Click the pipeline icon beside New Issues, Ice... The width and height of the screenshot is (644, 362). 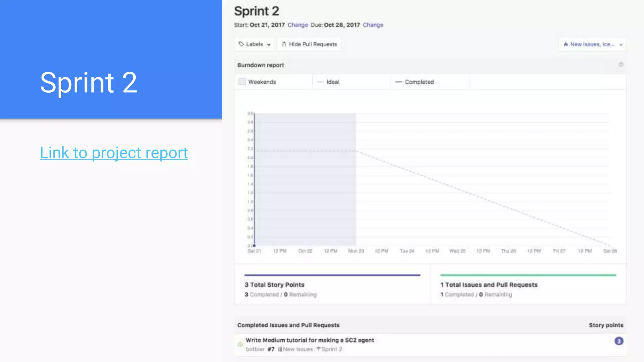[x=566, y=44]
